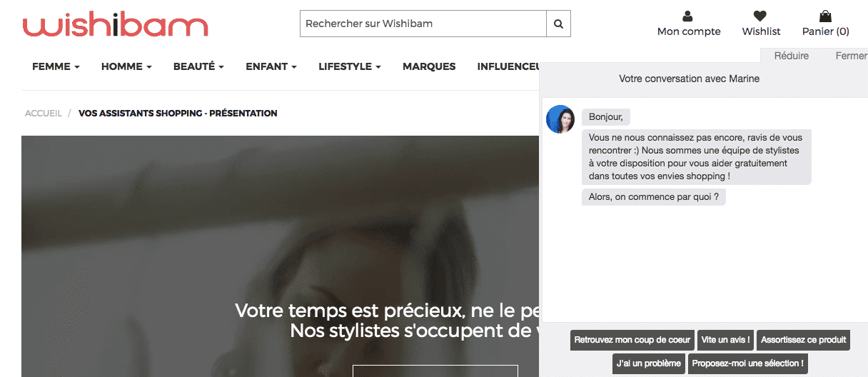Open Mon compte user icon
Image resolution: width=868 pixels, height=377 pixels.
click(688, 16)
